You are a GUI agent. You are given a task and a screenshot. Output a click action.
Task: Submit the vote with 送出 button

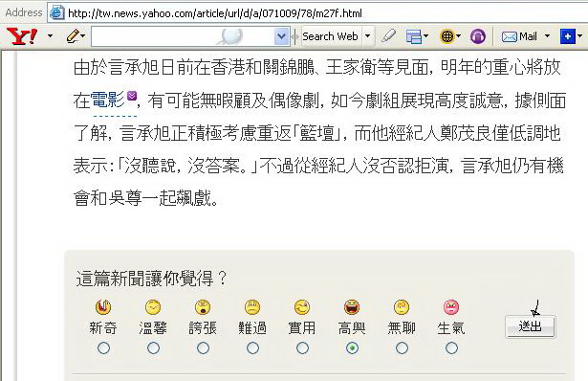tap(530, 326)
